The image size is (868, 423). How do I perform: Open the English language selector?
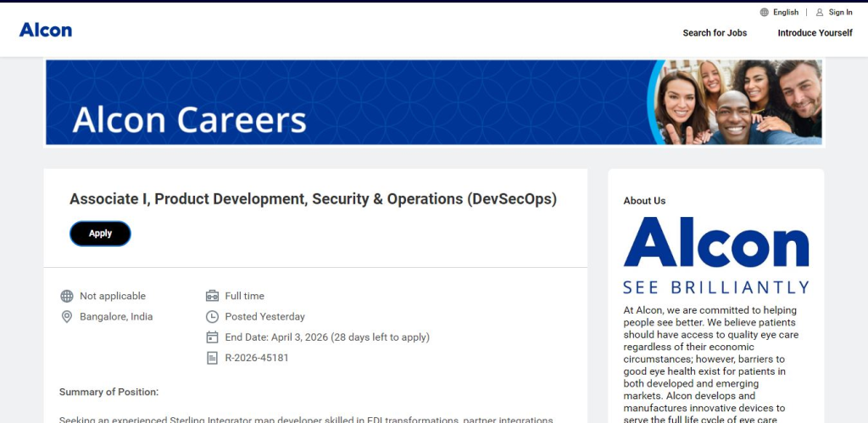[786, 12]
